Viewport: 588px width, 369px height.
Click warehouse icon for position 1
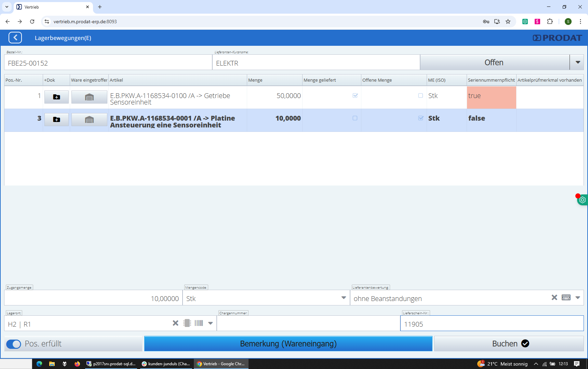click(x=89, y=97)
